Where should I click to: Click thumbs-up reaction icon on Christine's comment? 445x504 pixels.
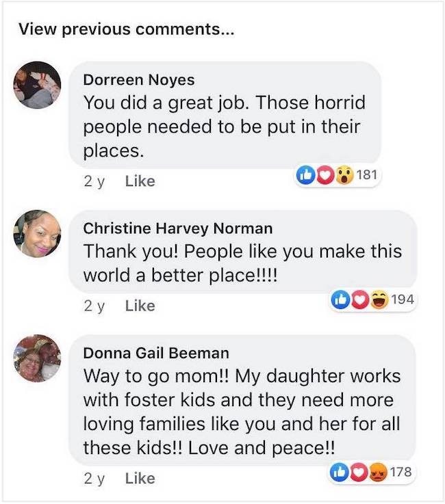(x=340, y=300)
